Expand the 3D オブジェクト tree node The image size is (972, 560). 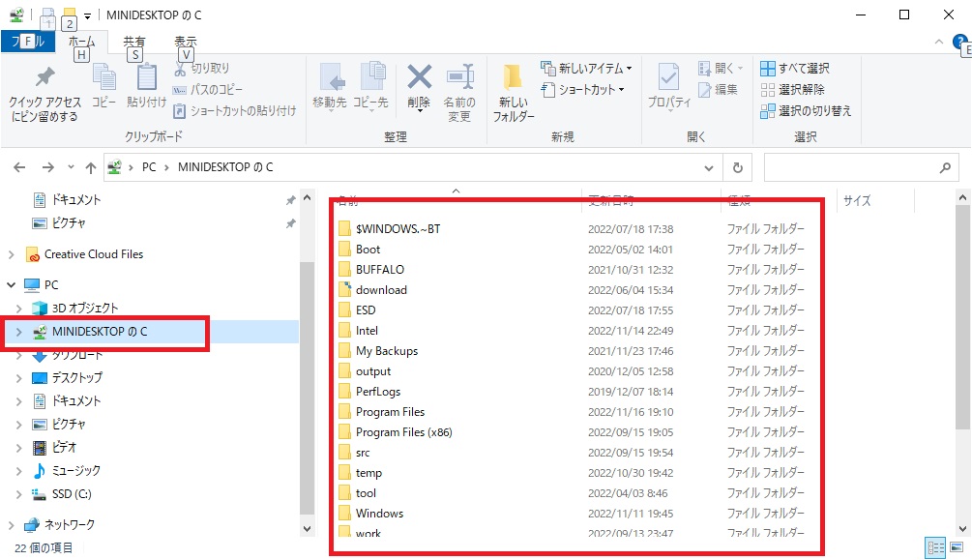click(18, 309)
